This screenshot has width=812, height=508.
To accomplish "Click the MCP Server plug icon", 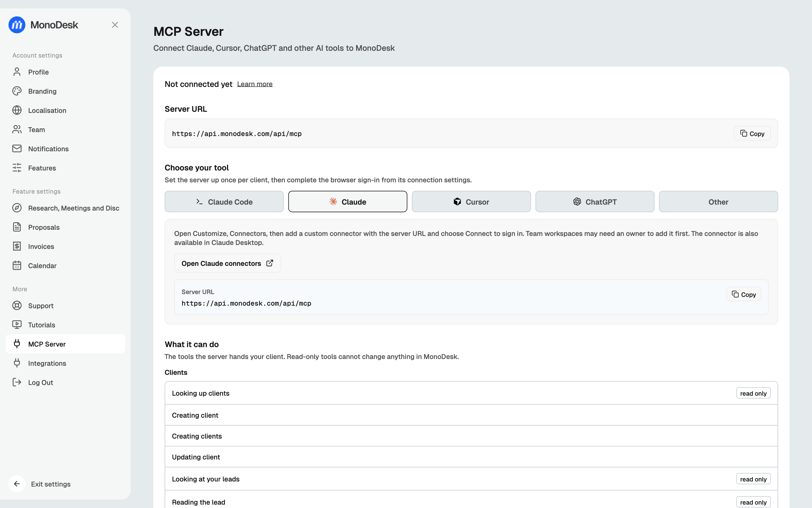I will point(17,344).
